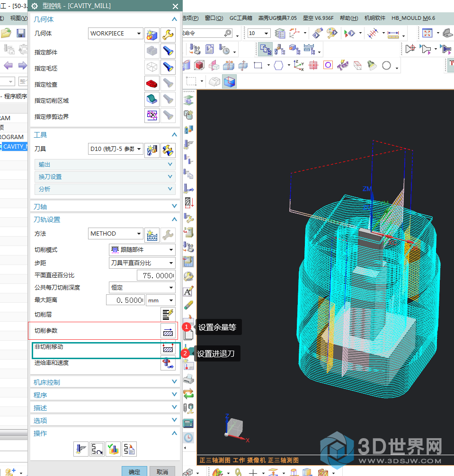Screen dimensions: 454x476
Task: Select CAVITY_MILL in operation navigator
Action: 14,147
